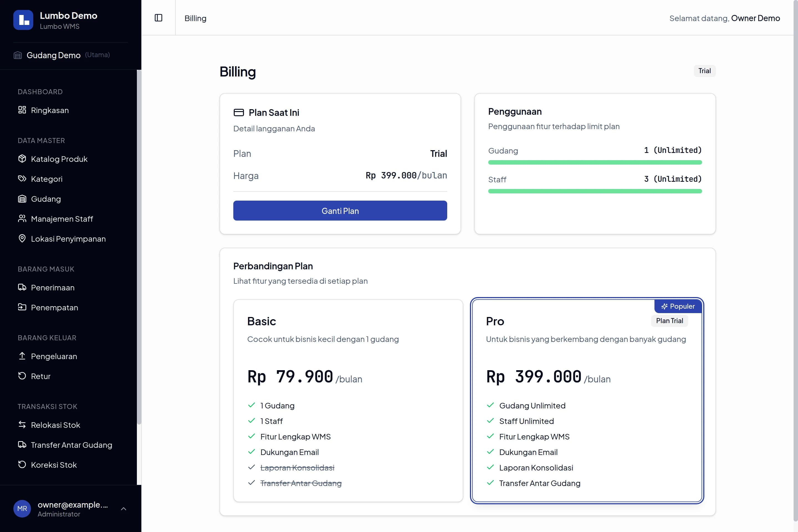Screen dimensions: 798x532
Task: Click '3 (Unlimited)' Staff usage value
Action: click(x=673, y=179)
